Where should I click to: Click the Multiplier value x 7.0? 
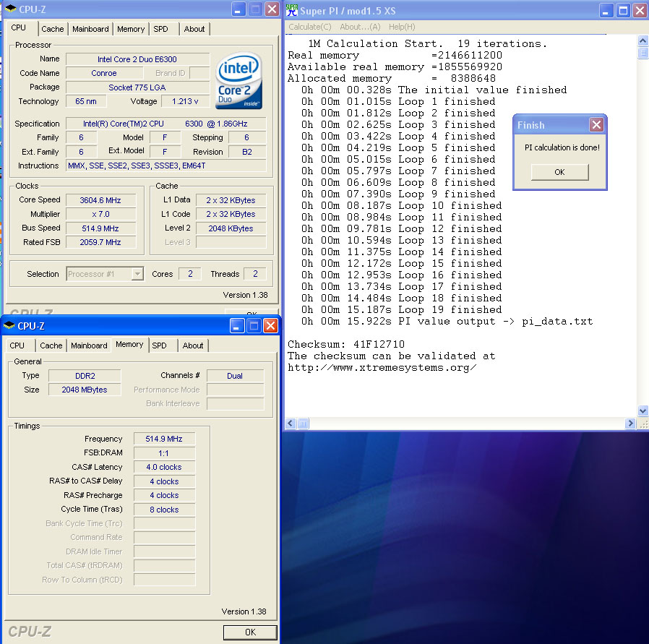[x=100, y=215]
